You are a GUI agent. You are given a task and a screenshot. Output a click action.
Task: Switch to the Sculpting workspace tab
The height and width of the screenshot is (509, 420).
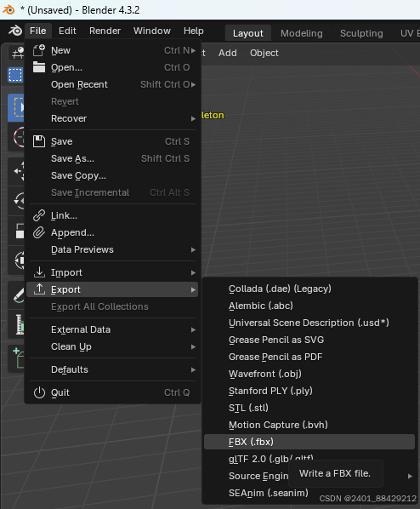(x=361, y=33)
